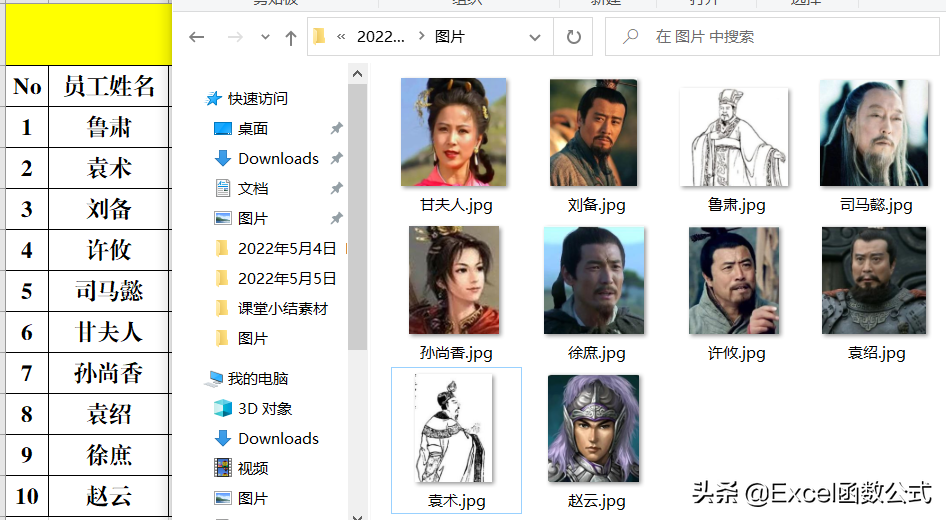Click the quick access star icon
This screenshot has width=946, height=520.
coord(214,98)
